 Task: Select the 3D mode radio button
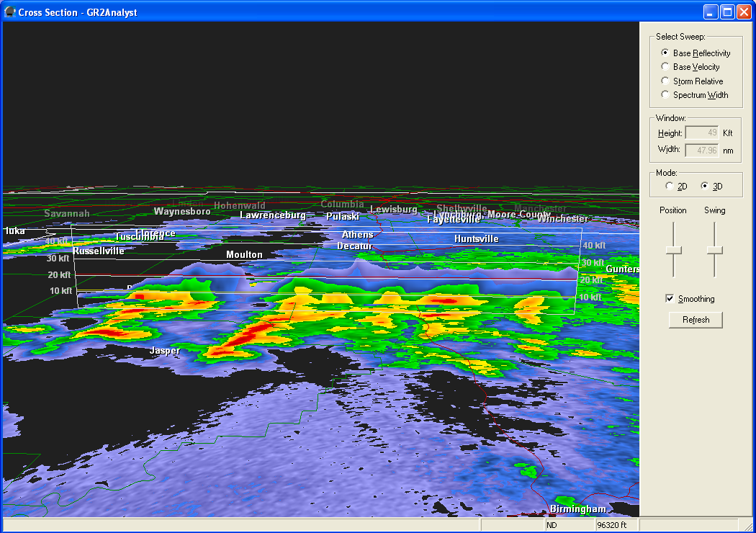pos(705,186)
